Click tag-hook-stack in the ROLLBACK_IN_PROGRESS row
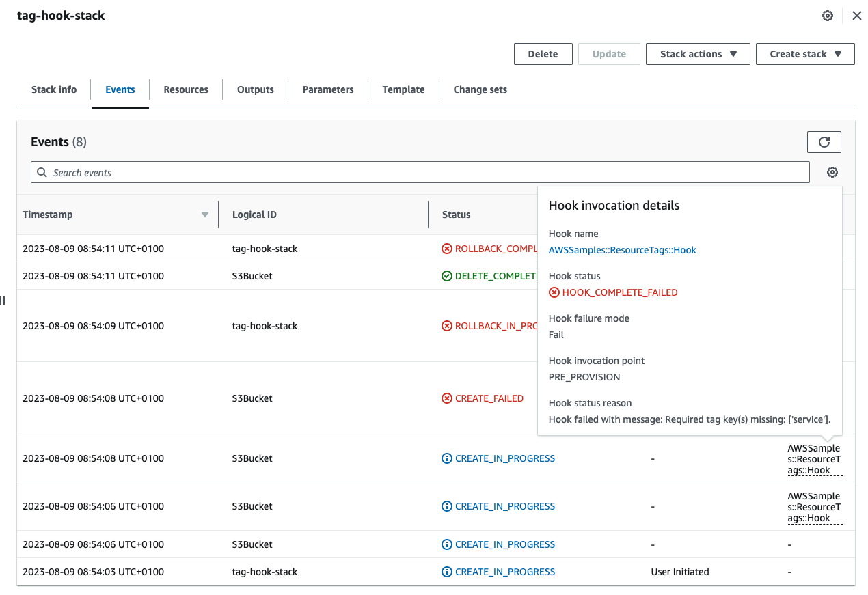868x595 pixels. coord(265,326)
